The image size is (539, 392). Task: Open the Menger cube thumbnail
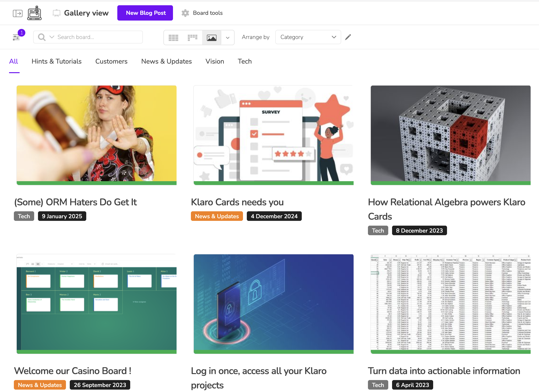pyautogui.click(x=451, y=135)
